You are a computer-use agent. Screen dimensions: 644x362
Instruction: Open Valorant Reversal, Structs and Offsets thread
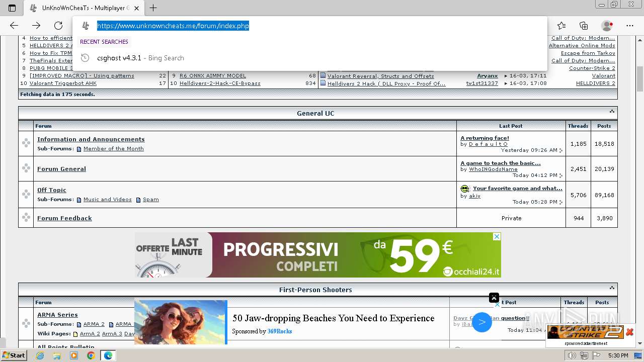(380, 76)
